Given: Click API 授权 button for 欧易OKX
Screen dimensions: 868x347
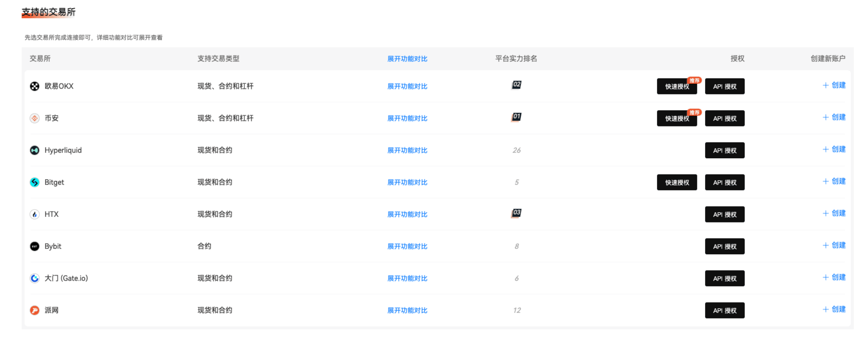Looking at the screenshot, I should point(725,86).
